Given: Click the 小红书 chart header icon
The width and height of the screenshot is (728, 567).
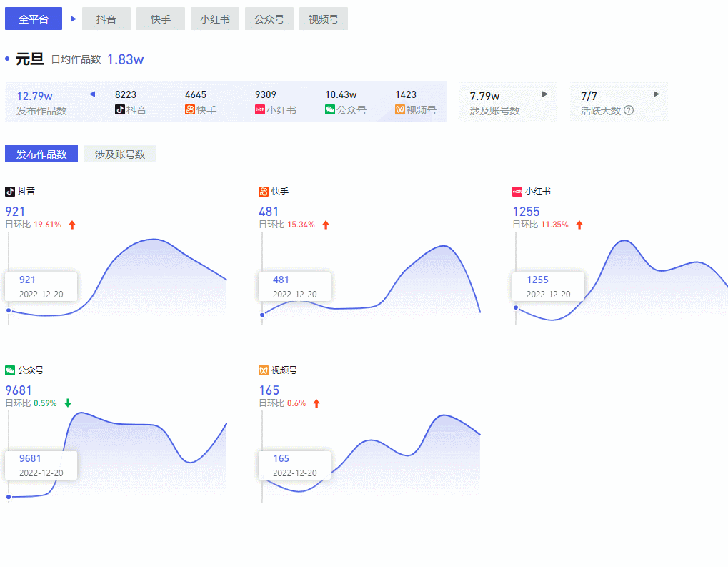Looking at the screenshot, I should click(x=517, y=192).
